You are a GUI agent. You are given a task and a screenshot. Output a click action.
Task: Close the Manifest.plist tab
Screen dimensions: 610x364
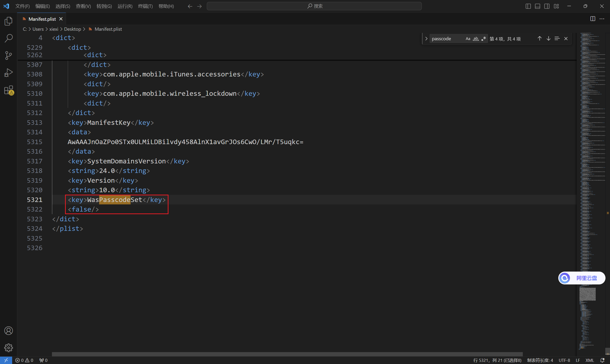point(61,19)
